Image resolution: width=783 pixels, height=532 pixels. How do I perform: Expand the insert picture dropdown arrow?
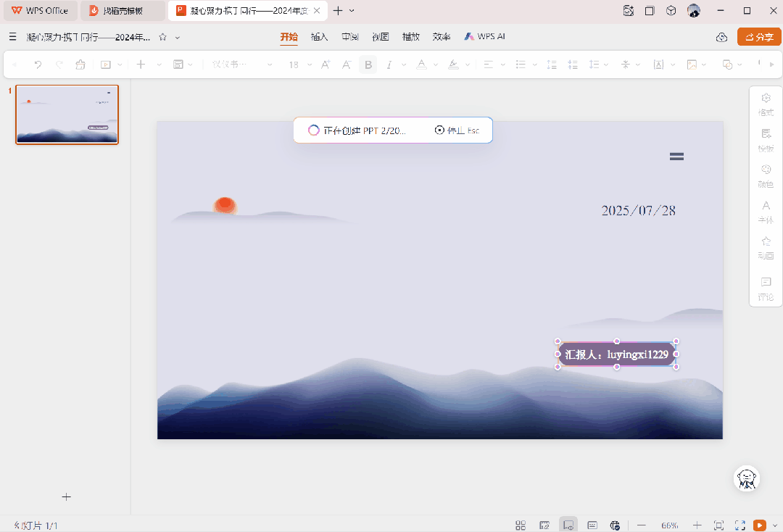click(704, 65)
